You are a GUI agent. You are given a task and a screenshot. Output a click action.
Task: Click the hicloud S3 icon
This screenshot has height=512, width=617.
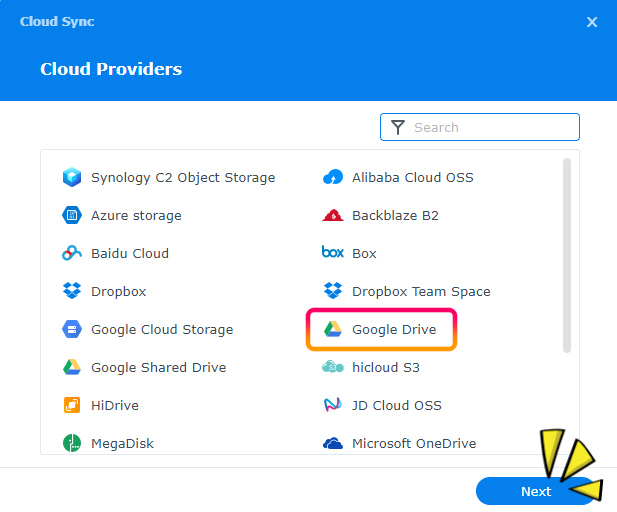pos(333,367)
